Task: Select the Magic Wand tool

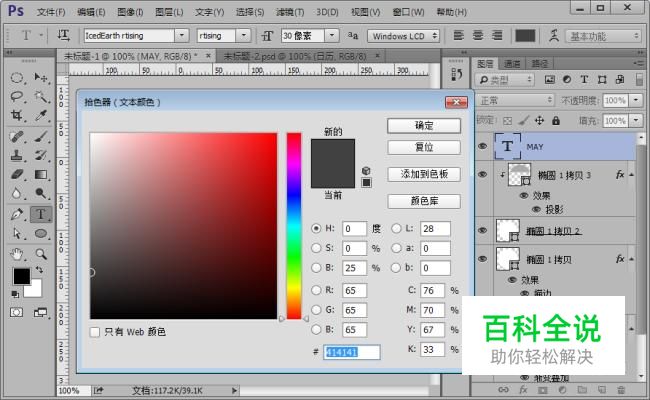Action: tap(41, 96)
